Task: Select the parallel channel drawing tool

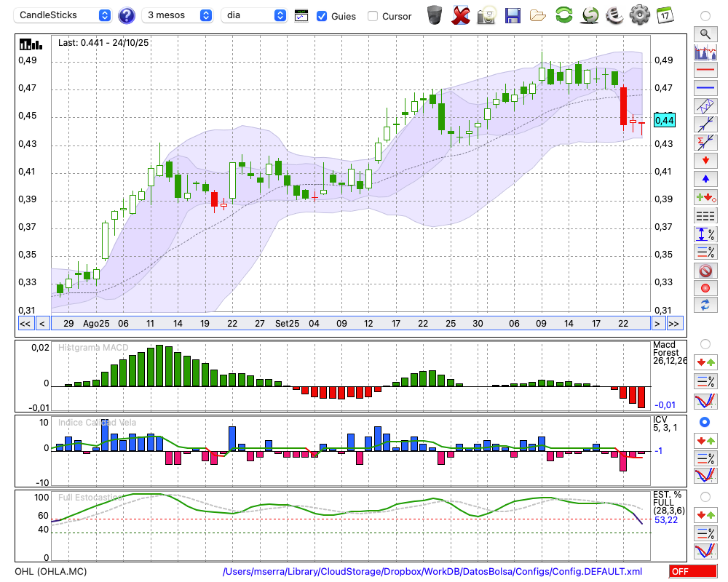Action: click(705, 105)
